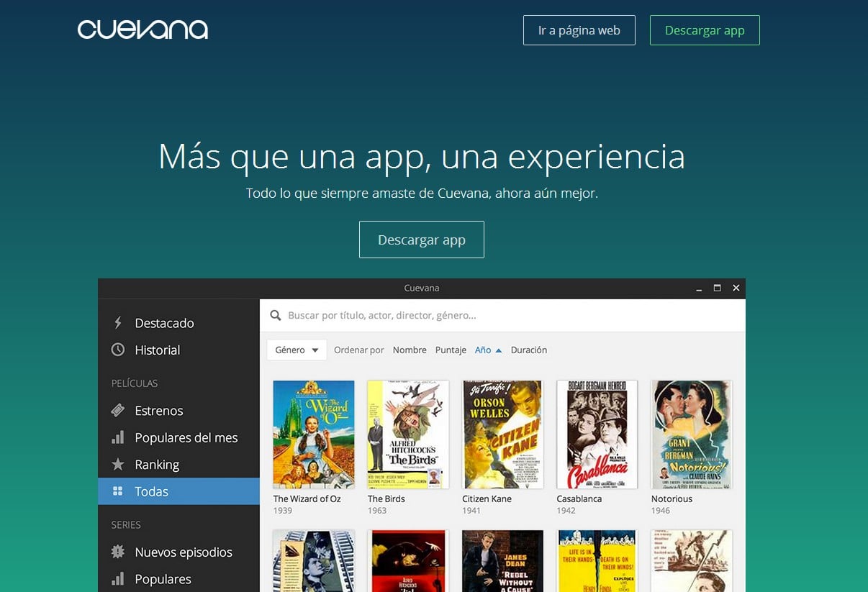Click the 'PELÍCULAS' sidebar heading

click(135, 383)
